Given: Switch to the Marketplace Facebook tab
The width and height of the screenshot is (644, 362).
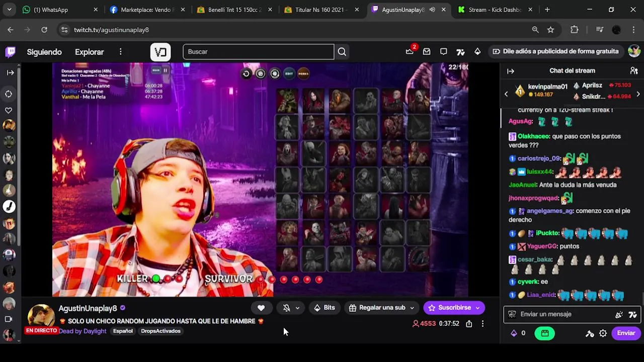Looking at the screenshot, I should pyautogui.click(x=148, y=10).
